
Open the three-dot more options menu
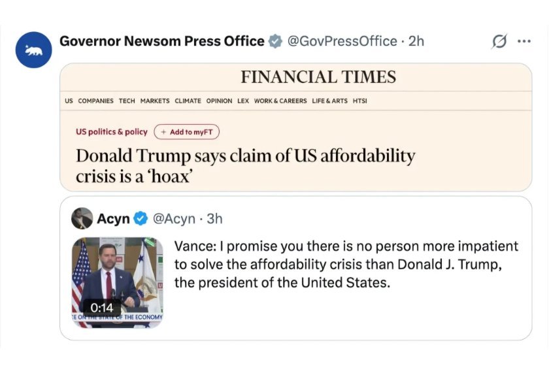click(524, 41)
